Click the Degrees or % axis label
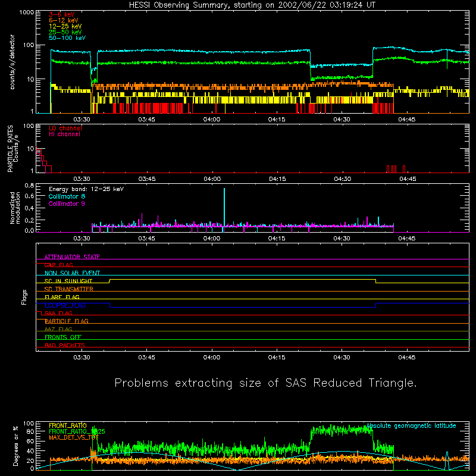The height and width of the screenshot is (476, 476). (x=16, y=446)
